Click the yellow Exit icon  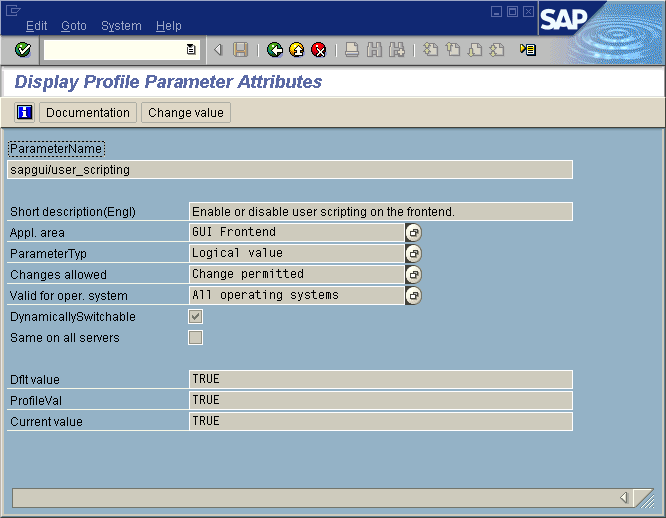297,50
